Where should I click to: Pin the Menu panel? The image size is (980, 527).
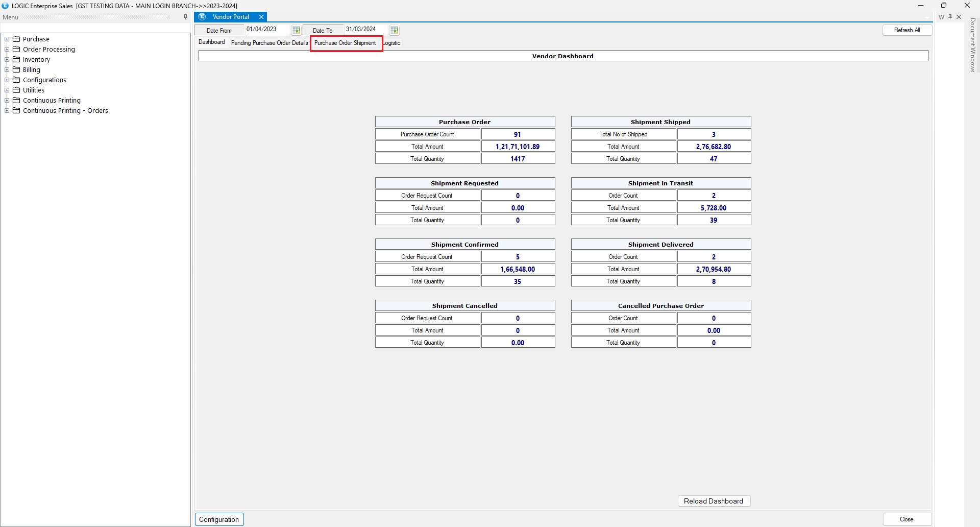pos(185,17)
